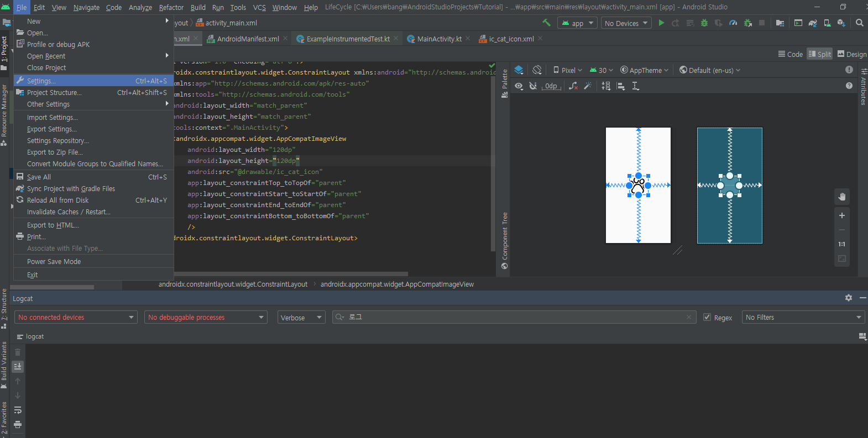The width and height of the screenshot is (868, 438).
Task: Open the No debuggable processes dropdown
Action: click(x=206, y=317)
